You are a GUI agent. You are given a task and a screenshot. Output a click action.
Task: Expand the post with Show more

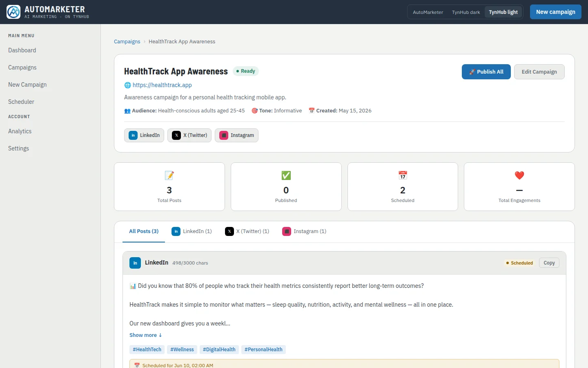pyautogui.click(x=146, y=335)
